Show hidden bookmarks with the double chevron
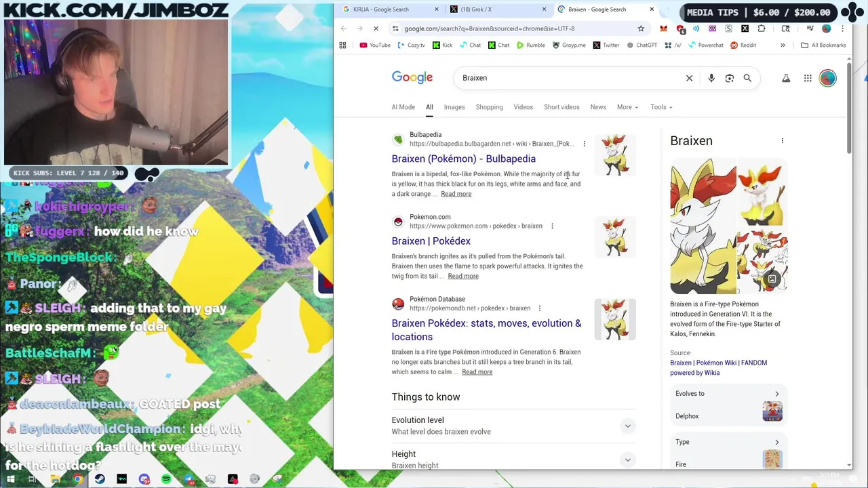868x488 pixels. pyautogui.click(x=783, y=45)
